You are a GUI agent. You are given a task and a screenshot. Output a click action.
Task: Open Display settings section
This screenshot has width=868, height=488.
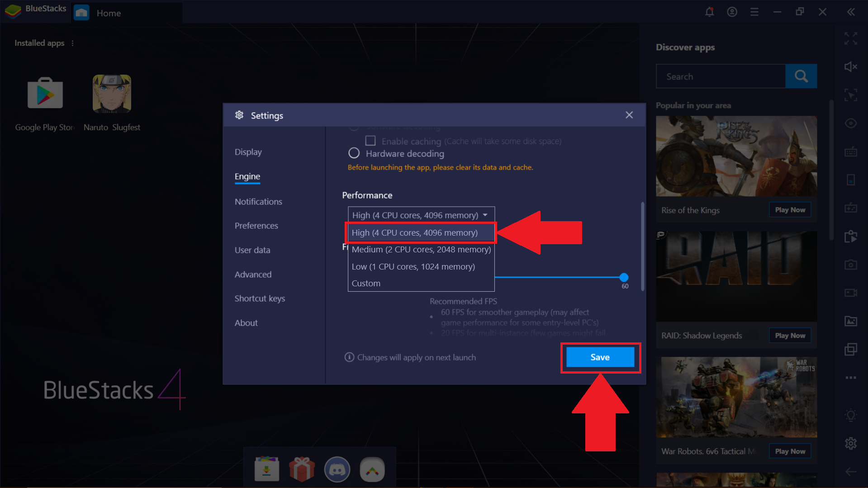click(248, 152)
